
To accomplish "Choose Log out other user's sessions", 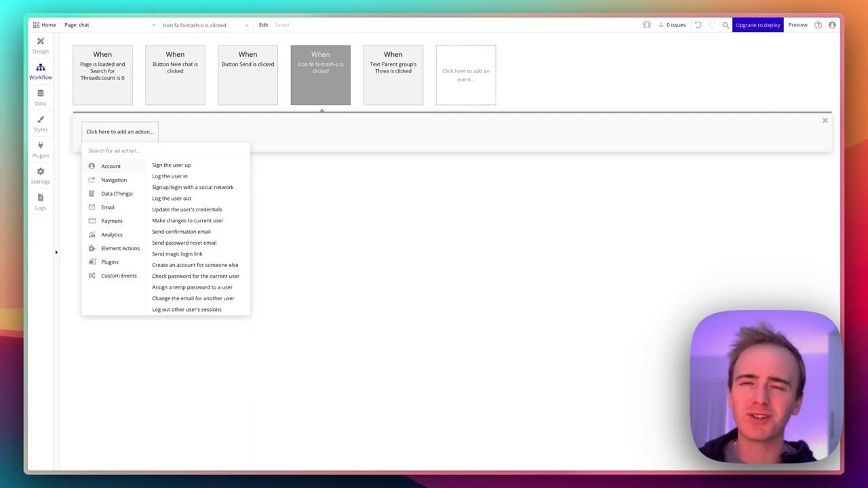I will [186, 310].
